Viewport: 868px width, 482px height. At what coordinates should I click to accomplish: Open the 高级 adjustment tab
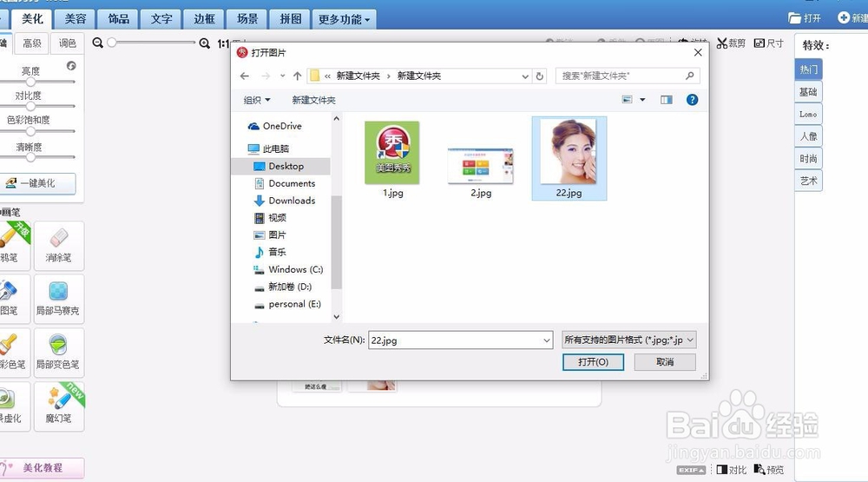(31, 43)
